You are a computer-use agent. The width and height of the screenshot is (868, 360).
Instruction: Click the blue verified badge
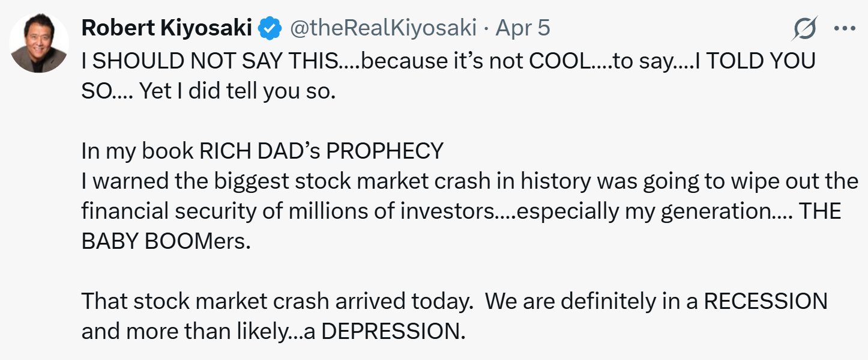coord(269,28)
